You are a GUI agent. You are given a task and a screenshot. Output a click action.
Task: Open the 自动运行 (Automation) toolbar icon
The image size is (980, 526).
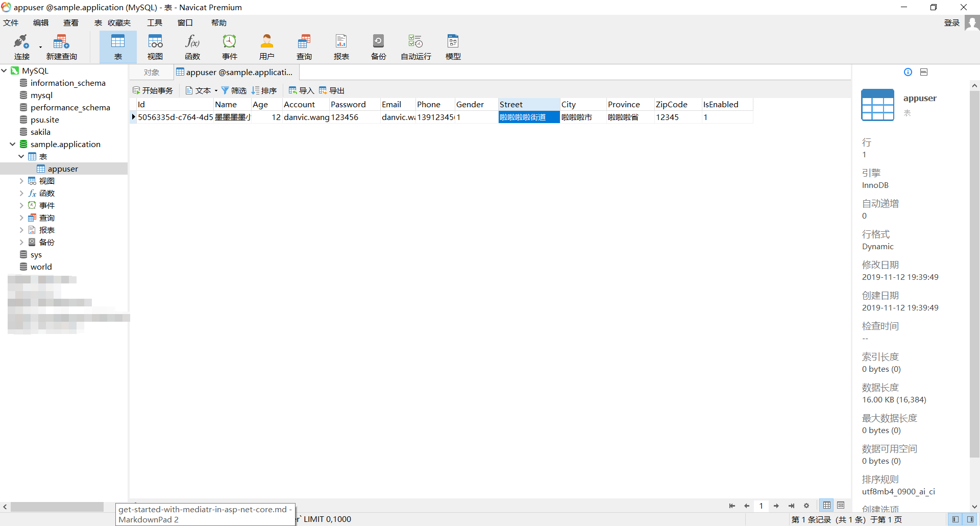416,47
